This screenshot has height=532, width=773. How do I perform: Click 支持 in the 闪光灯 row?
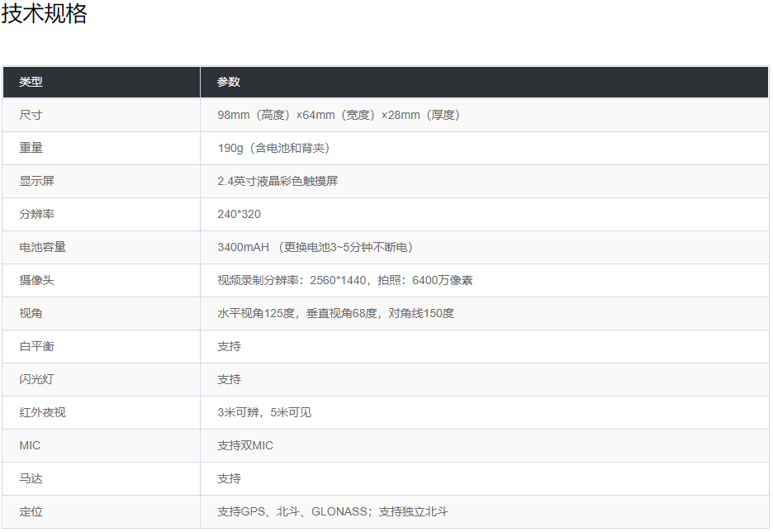(x=230, y=379)
